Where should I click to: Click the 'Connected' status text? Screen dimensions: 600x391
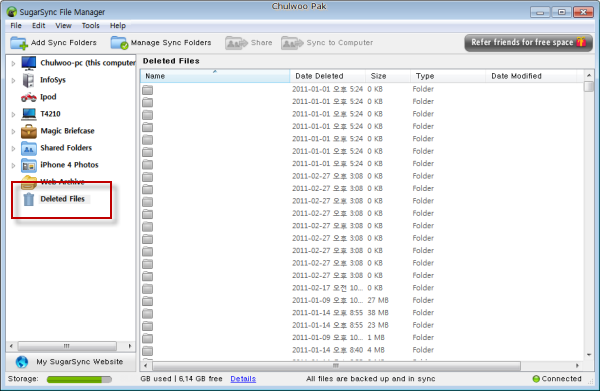pos(561,379)
